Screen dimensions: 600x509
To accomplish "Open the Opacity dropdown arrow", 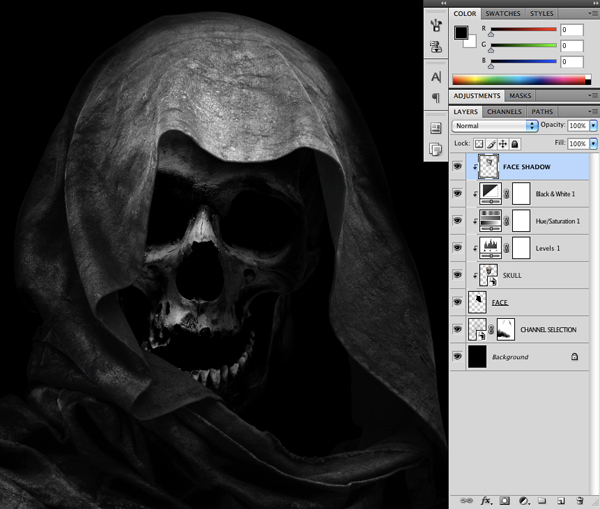I will [x=594, y=126].
